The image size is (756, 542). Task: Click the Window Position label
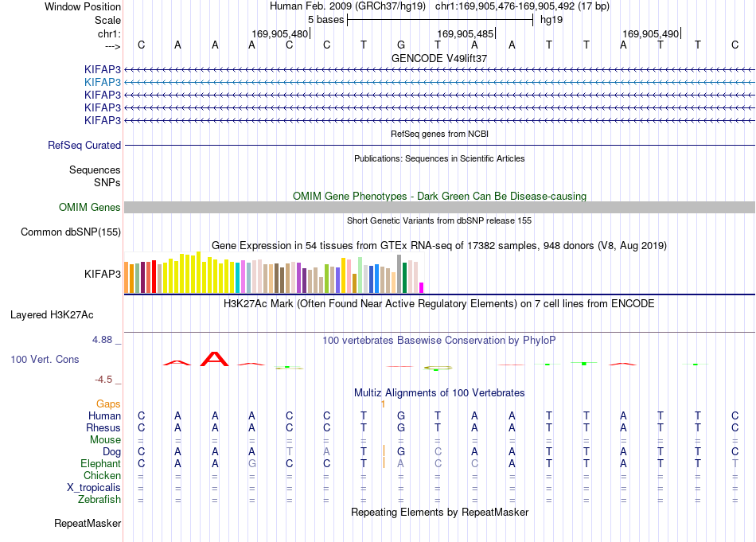coord(83,6)
